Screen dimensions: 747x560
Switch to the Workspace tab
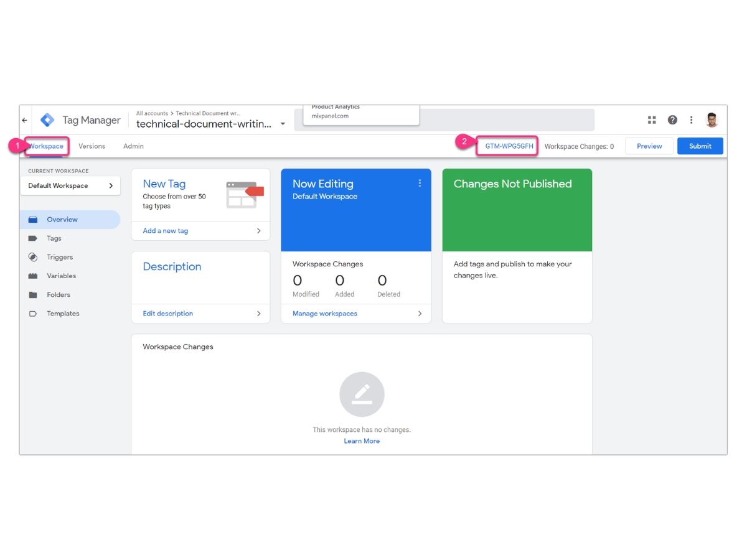pos(46,146)
